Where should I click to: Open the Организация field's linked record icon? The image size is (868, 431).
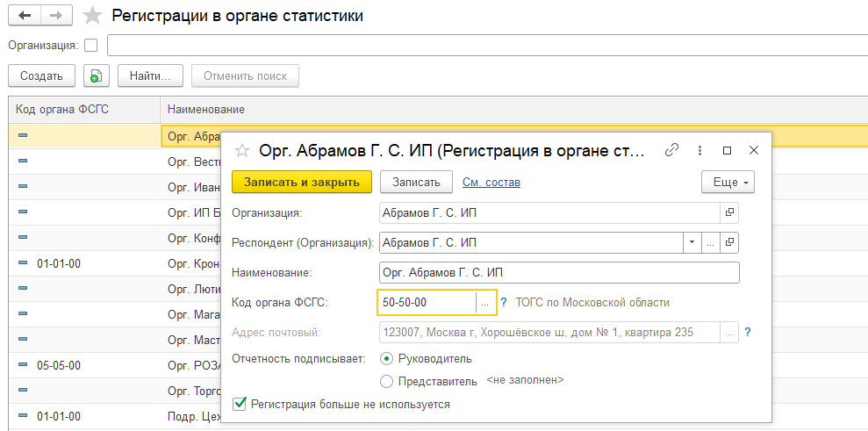tap(729, 212)
